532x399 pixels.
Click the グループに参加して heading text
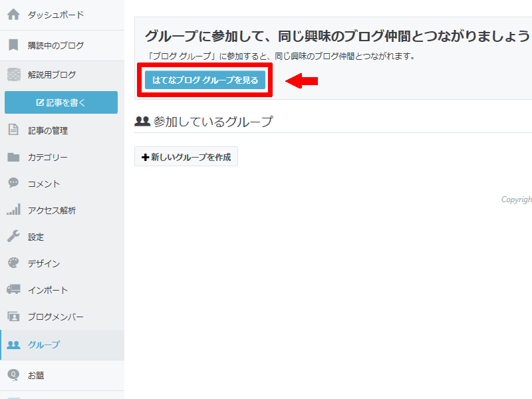(337, 36)
